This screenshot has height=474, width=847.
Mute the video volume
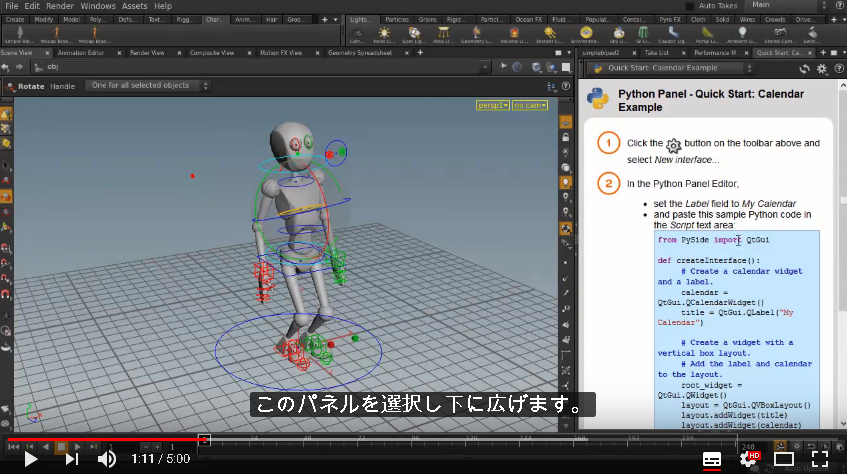tap(106, 459)
